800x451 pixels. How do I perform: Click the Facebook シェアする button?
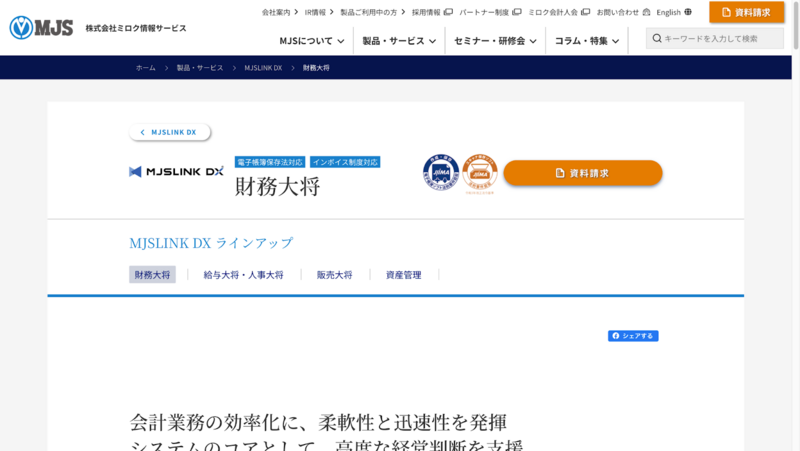click(633, 336)
